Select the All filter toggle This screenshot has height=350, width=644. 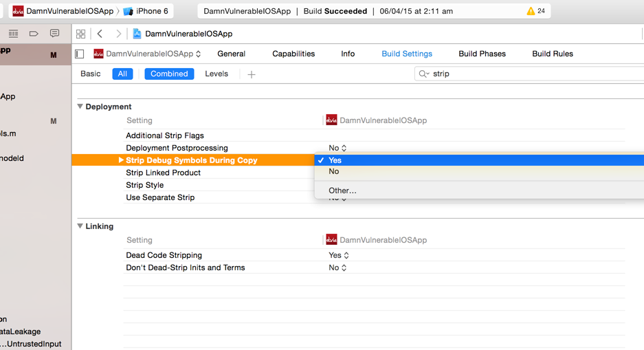point(122,74)
